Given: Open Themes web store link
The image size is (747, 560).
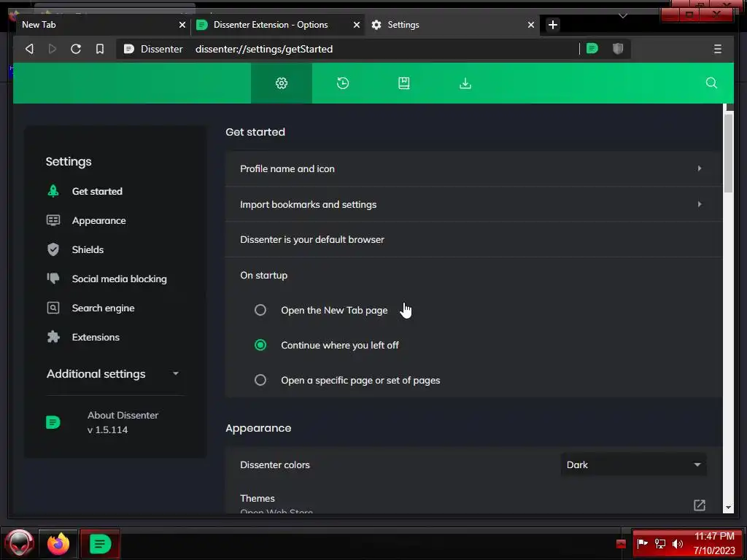Looking at the screenshot, I should (473, 504).
